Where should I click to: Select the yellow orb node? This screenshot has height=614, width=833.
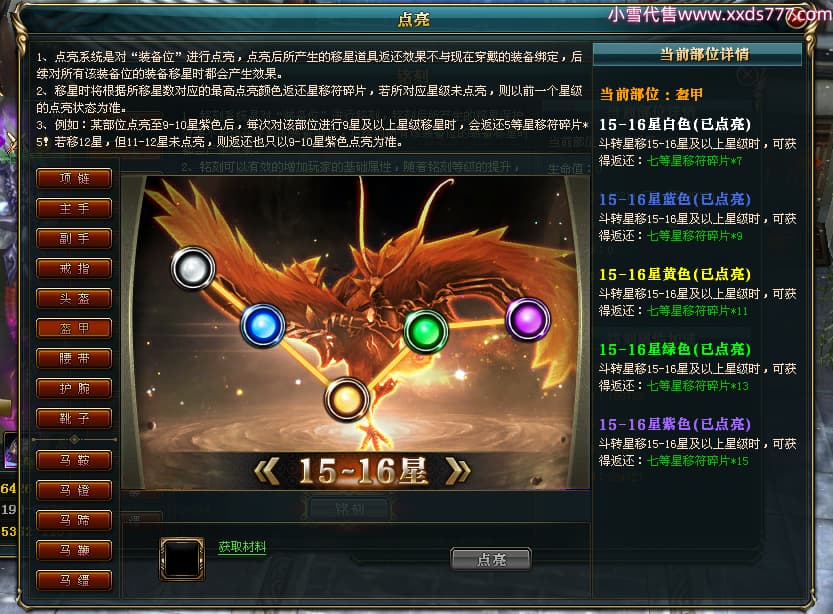346,399
